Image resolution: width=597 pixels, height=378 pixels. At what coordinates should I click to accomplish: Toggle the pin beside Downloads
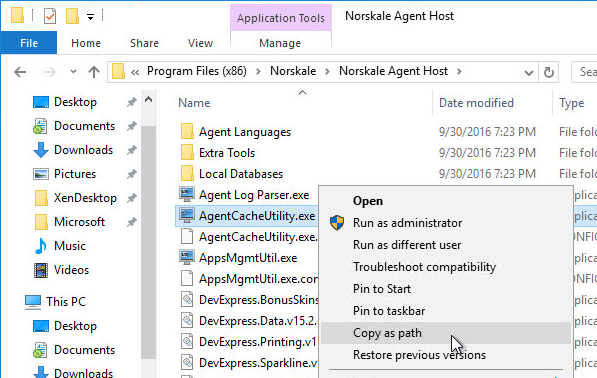click(x=132, y=150)
